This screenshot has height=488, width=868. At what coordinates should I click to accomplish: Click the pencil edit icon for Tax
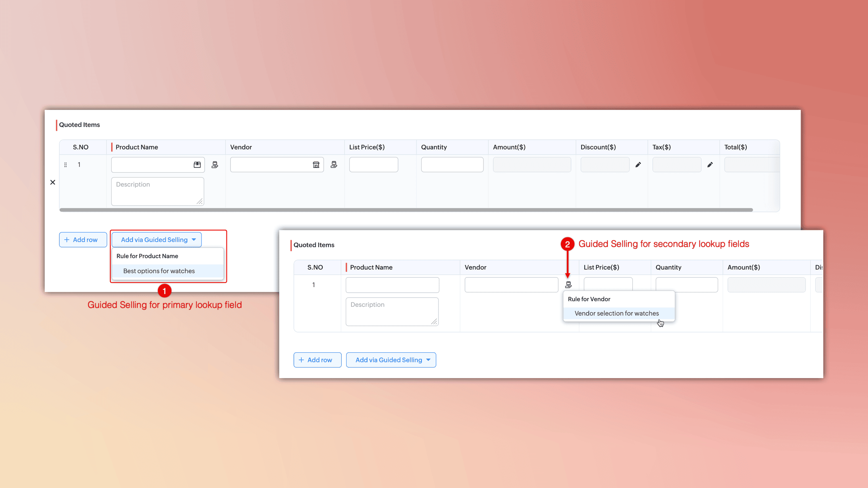710,165
